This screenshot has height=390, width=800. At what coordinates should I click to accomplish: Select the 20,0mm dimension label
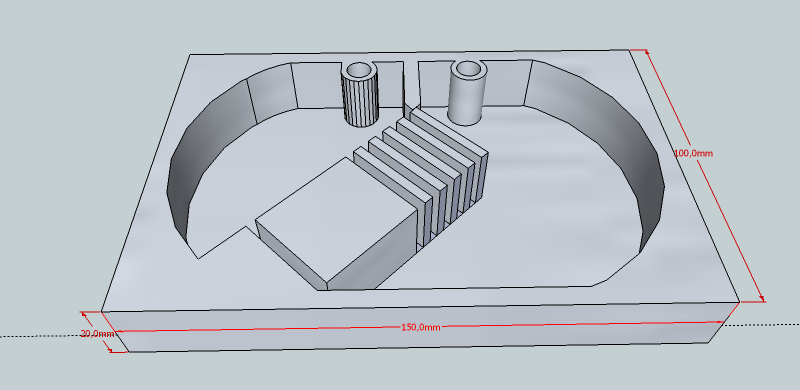click(97, 334)
